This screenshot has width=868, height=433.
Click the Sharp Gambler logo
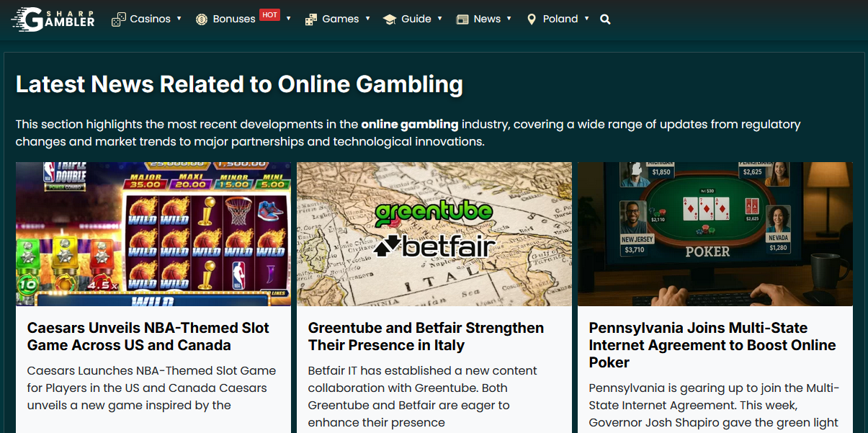click(x=53, y=19)
